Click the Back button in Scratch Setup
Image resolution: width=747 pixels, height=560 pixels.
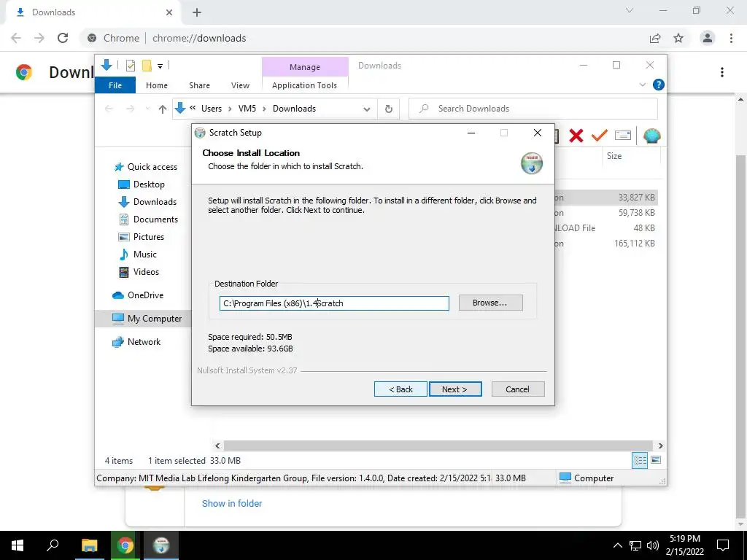point(400,389)
